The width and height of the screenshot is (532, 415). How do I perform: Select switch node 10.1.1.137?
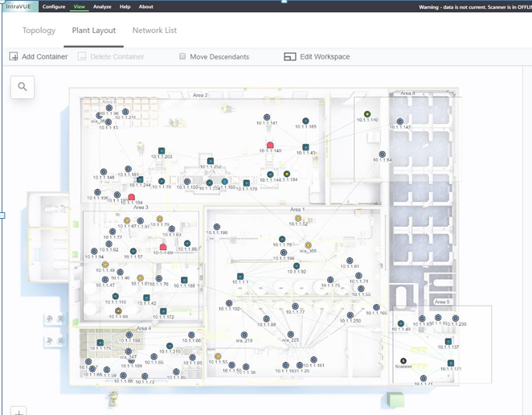(448, 341)
